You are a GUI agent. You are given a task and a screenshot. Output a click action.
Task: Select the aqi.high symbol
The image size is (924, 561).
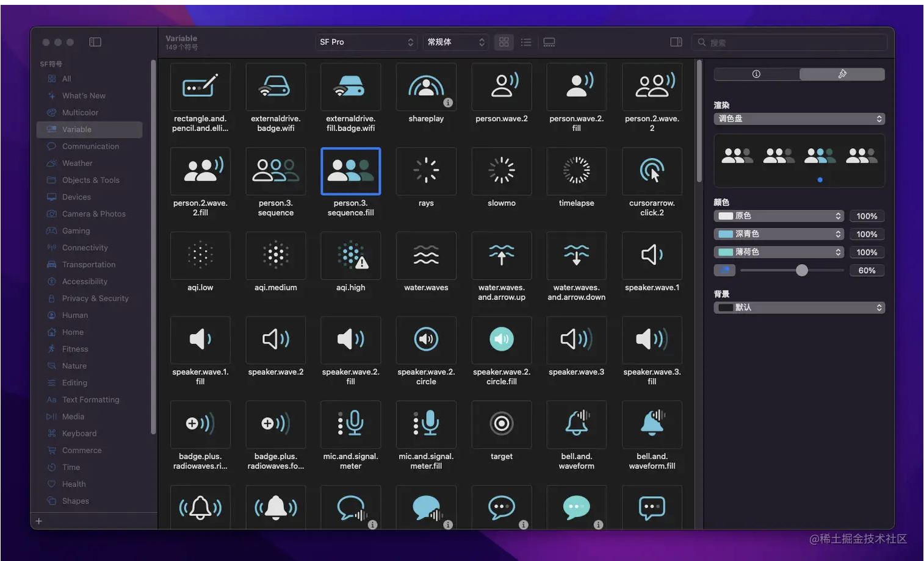(x=351, y=255)
